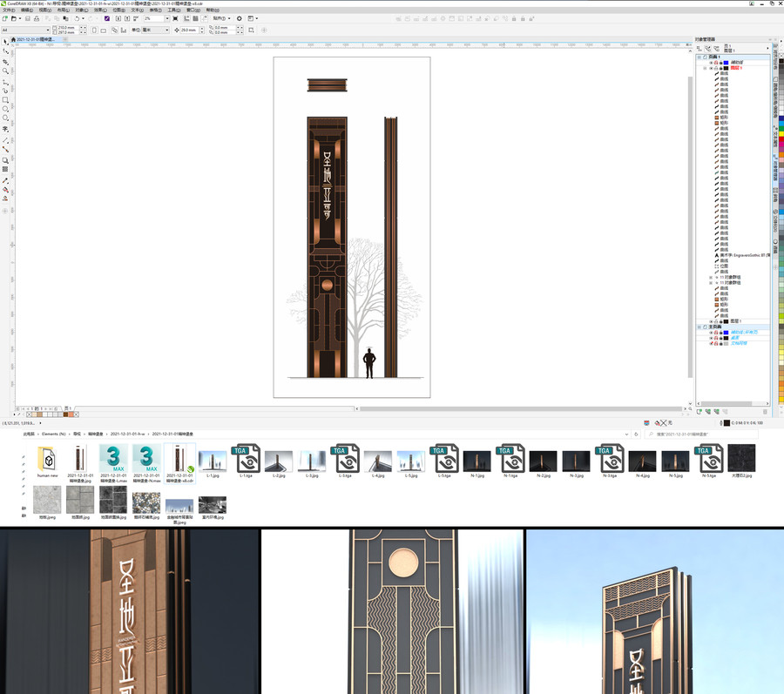Click the Save icon in the toolbar
The height and width of the screenshot is (694, 784).
[x=28, y=18]
